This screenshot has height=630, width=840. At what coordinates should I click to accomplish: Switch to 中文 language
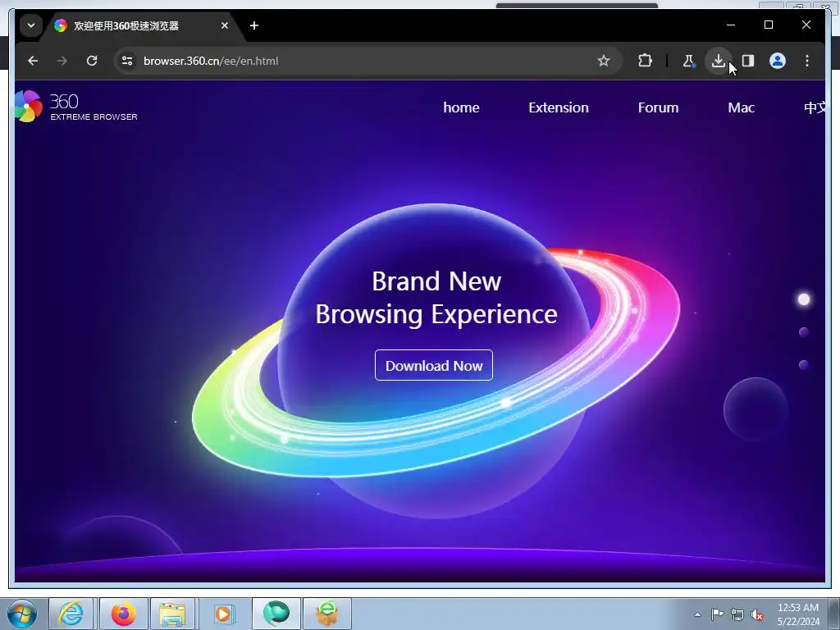[815, 107]
